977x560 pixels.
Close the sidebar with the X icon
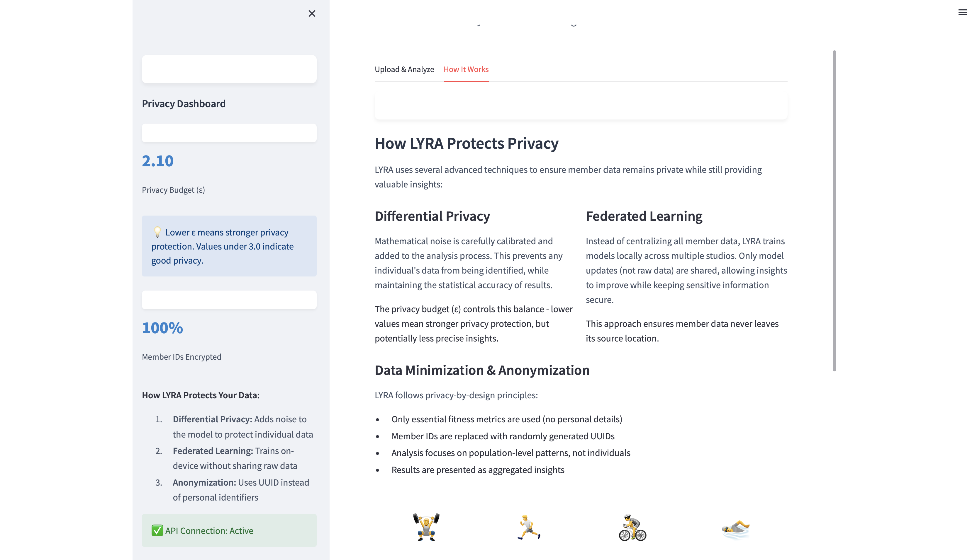(x=312, y=13)
